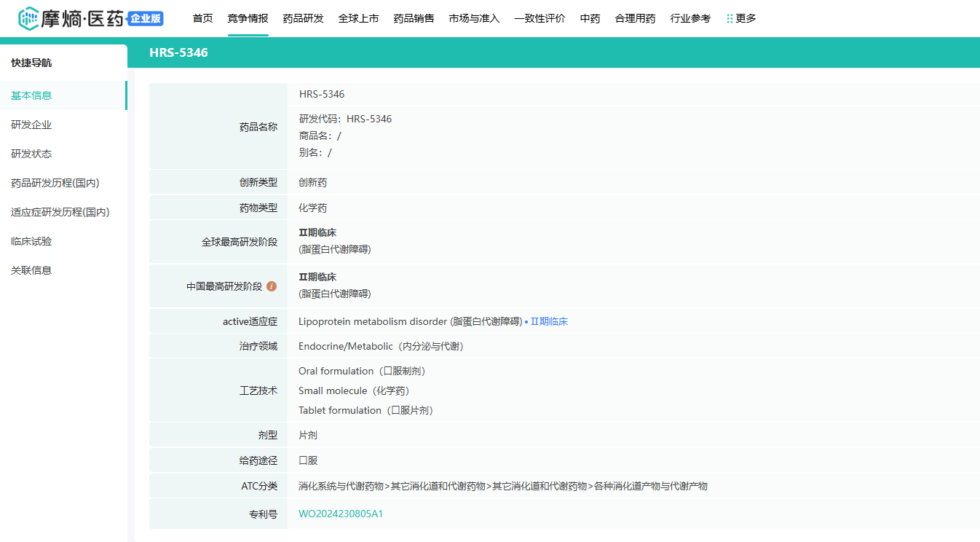Open 一致性评价 navigation item

pos(540,18)
